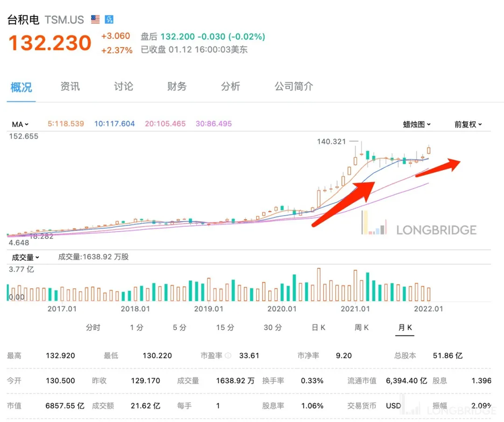Viewport: 504px width, 422px height.
Task: Click the 换手率 value 0.33%
Action: point(312,381)
